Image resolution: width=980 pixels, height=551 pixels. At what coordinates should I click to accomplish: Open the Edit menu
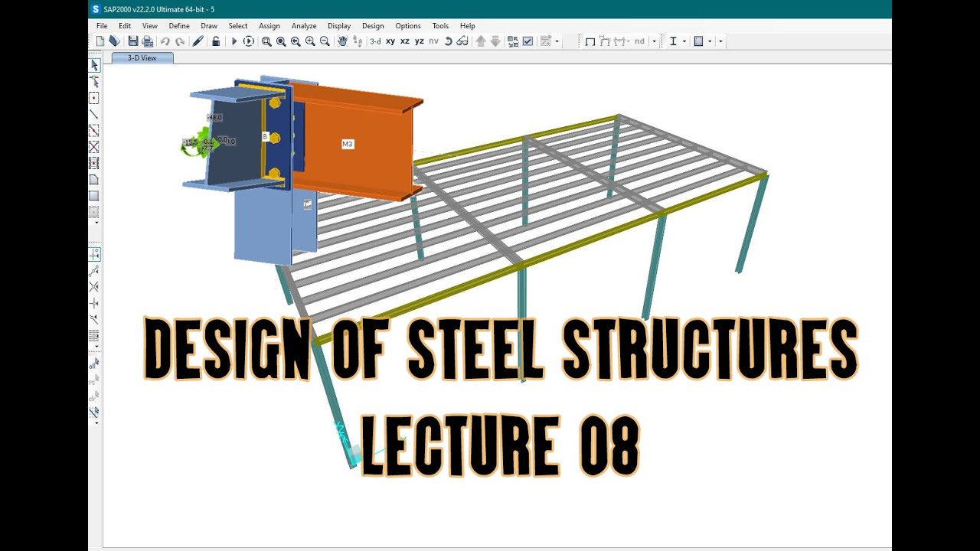pyautogui.click(x=125, y=26)
